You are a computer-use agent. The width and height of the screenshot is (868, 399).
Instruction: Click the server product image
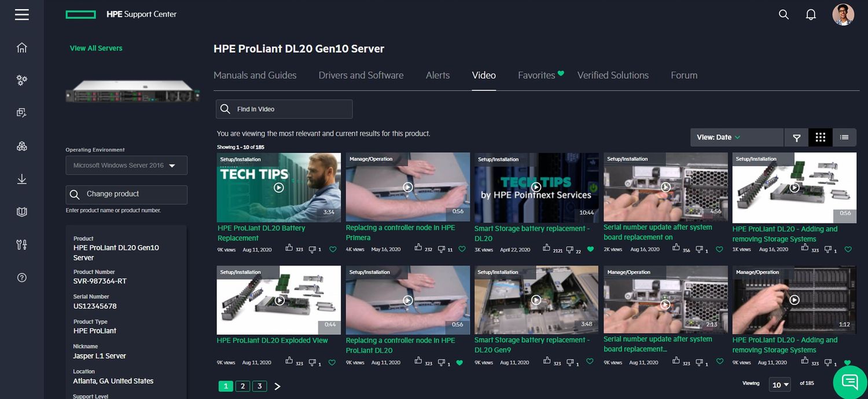coord(133,91)
